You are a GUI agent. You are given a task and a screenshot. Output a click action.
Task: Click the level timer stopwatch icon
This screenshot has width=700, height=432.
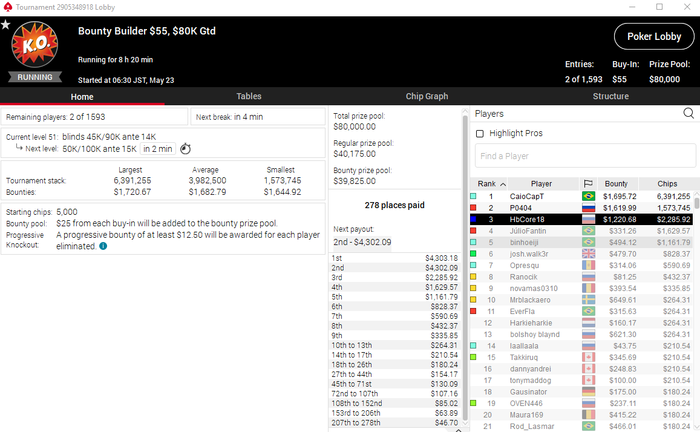coord(185,149)
